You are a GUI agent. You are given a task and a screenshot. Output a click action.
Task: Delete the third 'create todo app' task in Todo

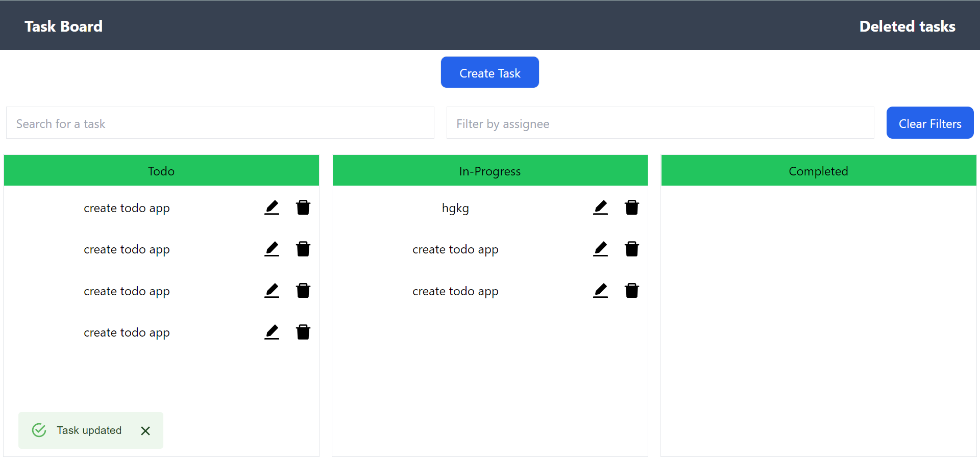pos(303,290)
